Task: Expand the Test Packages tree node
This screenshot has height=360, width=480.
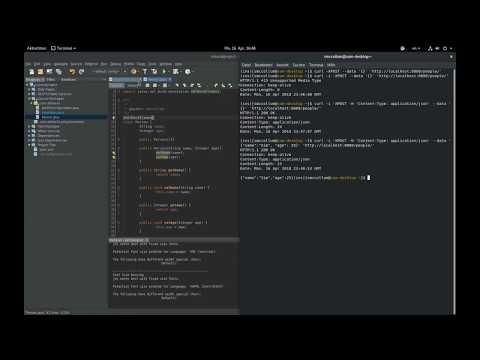Action: click(29, 127)
